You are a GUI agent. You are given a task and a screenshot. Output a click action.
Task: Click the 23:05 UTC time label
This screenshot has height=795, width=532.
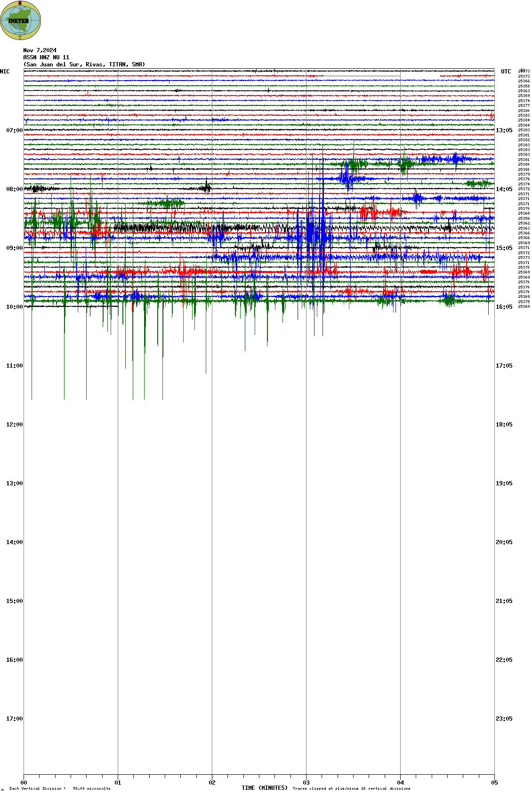504,719
